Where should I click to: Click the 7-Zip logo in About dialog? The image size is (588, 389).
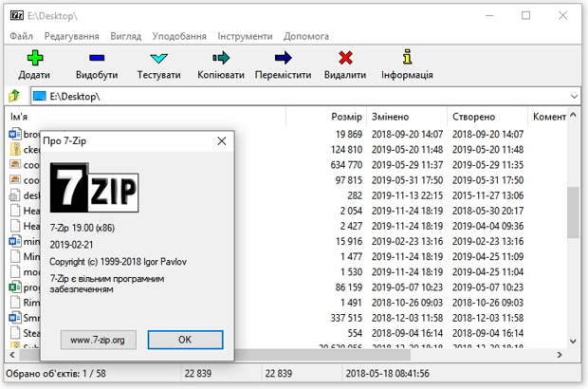tap(94, 188)
